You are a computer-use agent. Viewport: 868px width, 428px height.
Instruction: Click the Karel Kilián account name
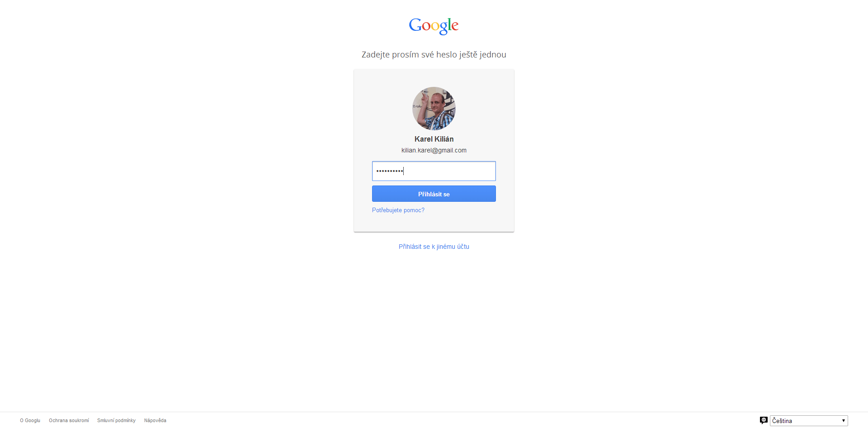[x=434, y=139]
